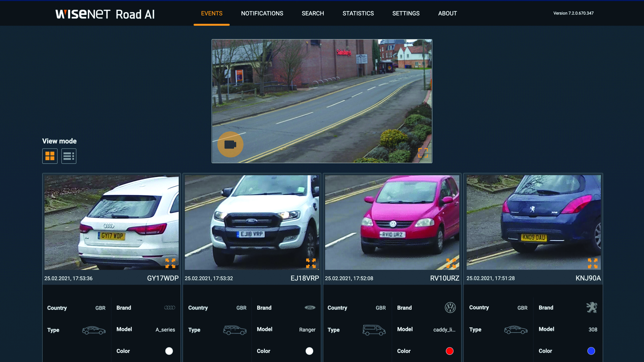Click the About menu link
The image size is (644, 362).
(x=447, y=13)
